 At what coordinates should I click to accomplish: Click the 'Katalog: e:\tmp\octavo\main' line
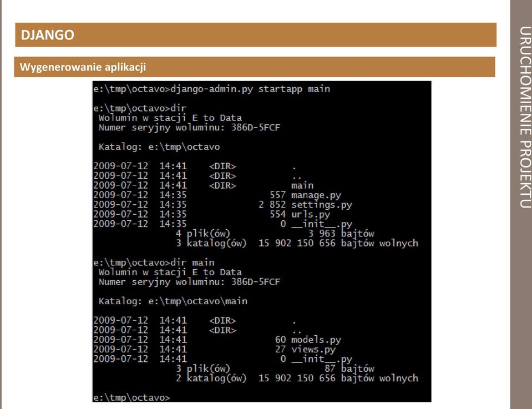(x=173, y=301)
